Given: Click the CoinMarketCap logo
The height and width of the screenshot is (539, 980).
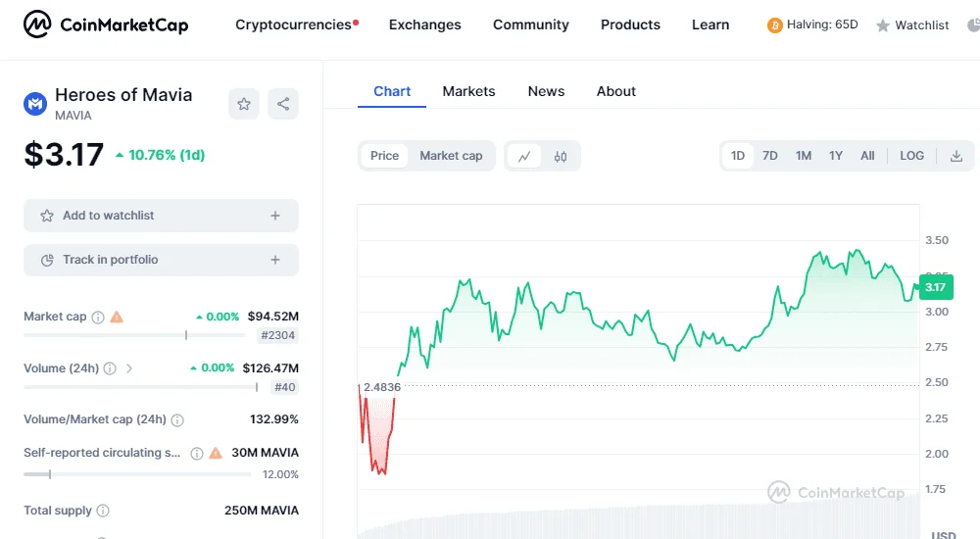Looking at the screenshot, I should (106, 24).
